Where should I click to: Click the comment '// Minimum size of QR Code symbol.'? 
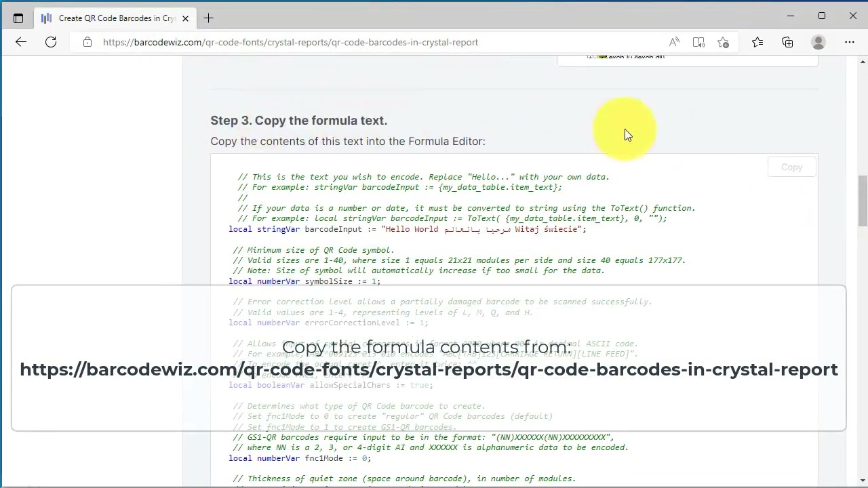313,250
